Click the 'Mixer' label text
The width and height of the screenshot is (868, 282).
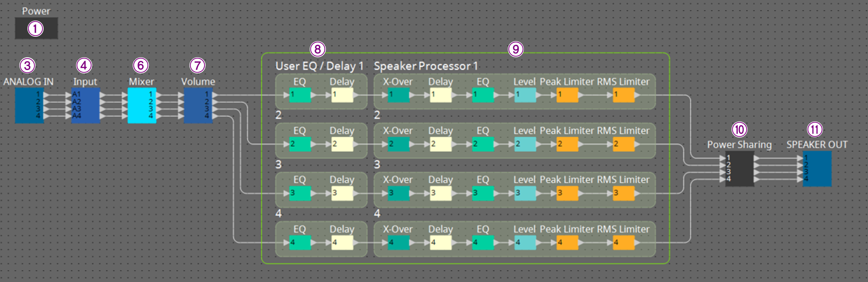pyautogui.click(x=141, y=82)
